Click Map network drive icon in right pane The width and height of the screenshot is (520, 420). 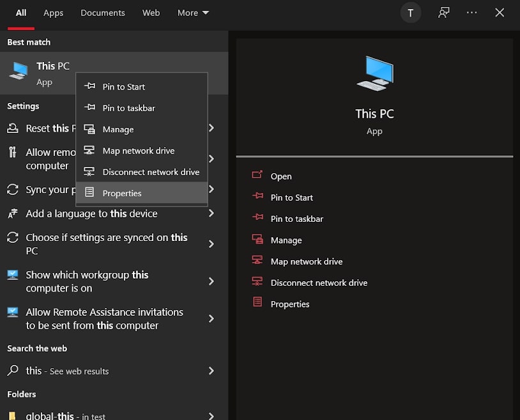pyautogui.click(x=257, y=261)
